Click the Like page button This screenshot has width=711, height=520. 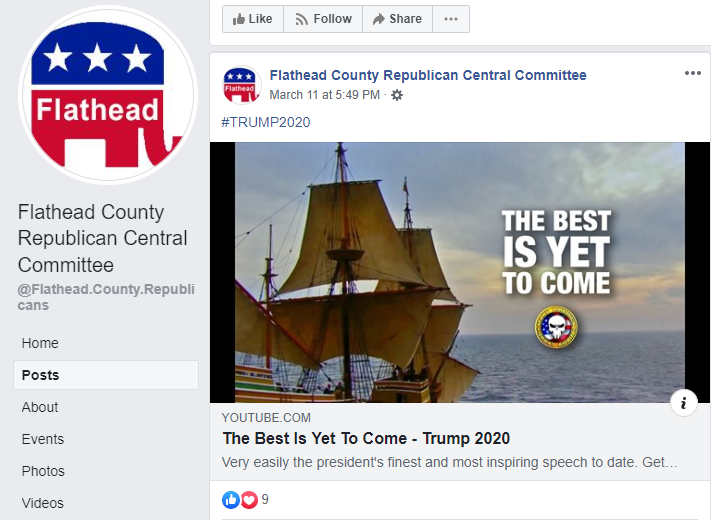(x=253, y=19)
